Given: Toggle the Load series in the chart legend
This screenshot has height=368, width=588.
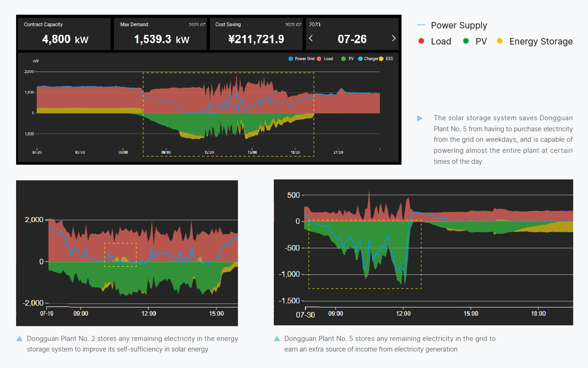Looking at the screenshot, I should [319, 59].
